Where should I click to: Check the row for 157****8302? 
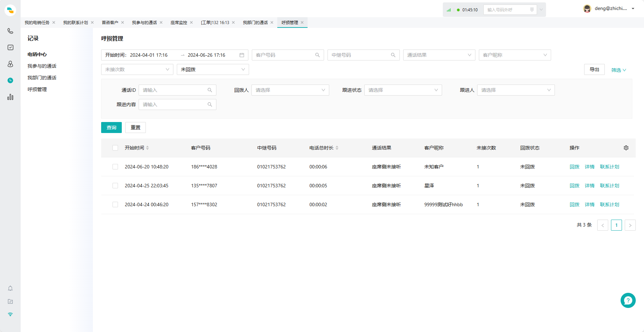[x=115, y=204]
